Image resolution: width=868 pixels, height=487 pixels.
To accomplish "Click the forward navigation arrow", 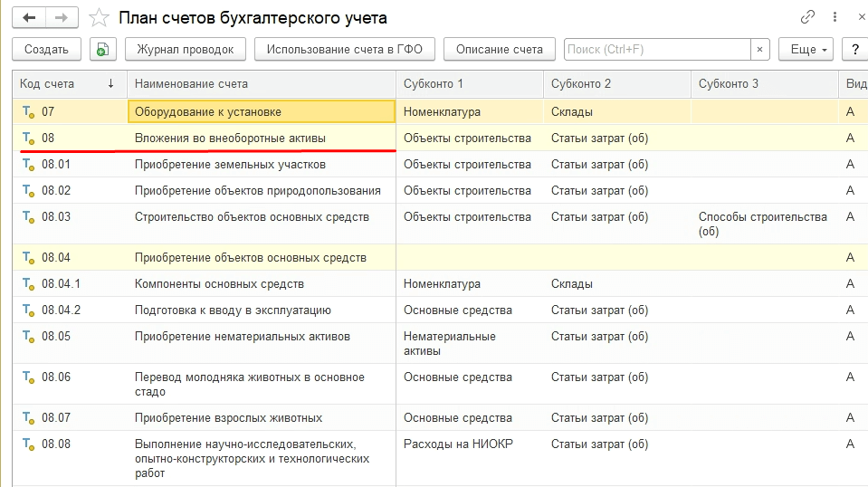I will 62,17.
